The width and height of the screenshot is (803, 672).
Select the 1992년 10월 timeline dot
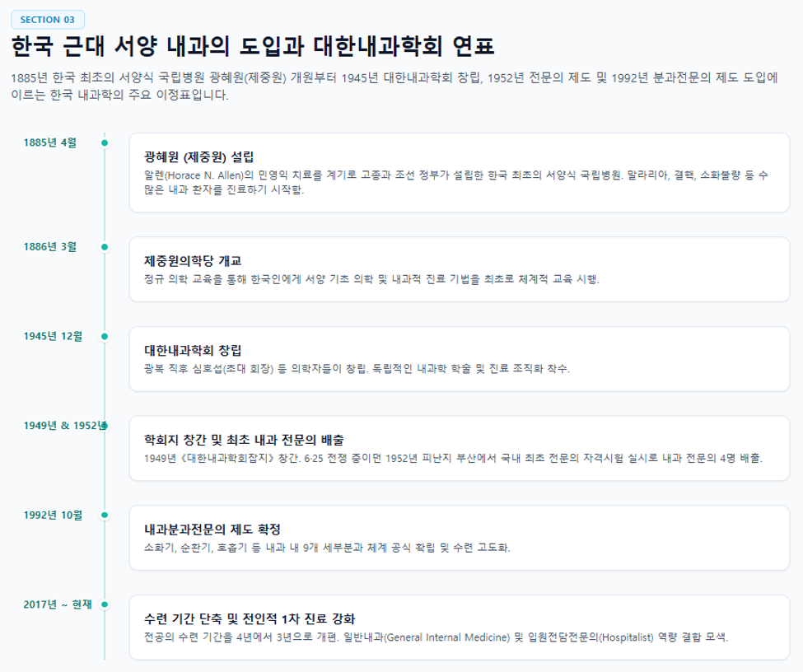[105, 516]
